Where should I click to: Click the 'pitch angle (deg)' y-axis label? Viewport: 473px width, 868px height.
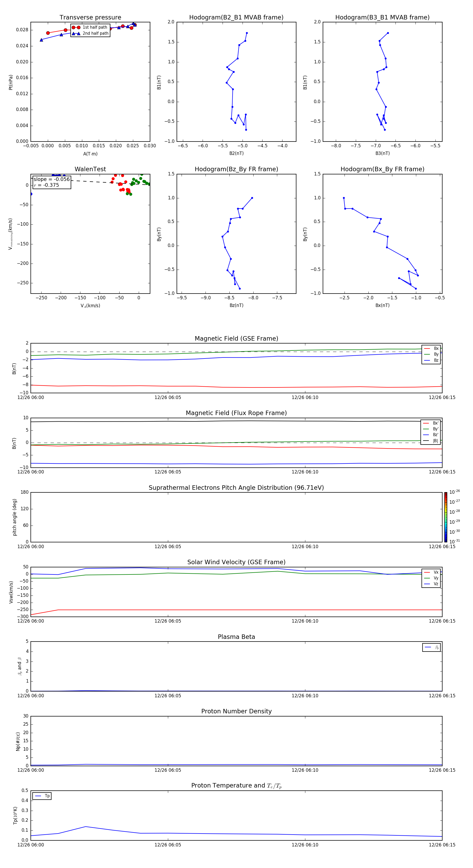(14, 517)
